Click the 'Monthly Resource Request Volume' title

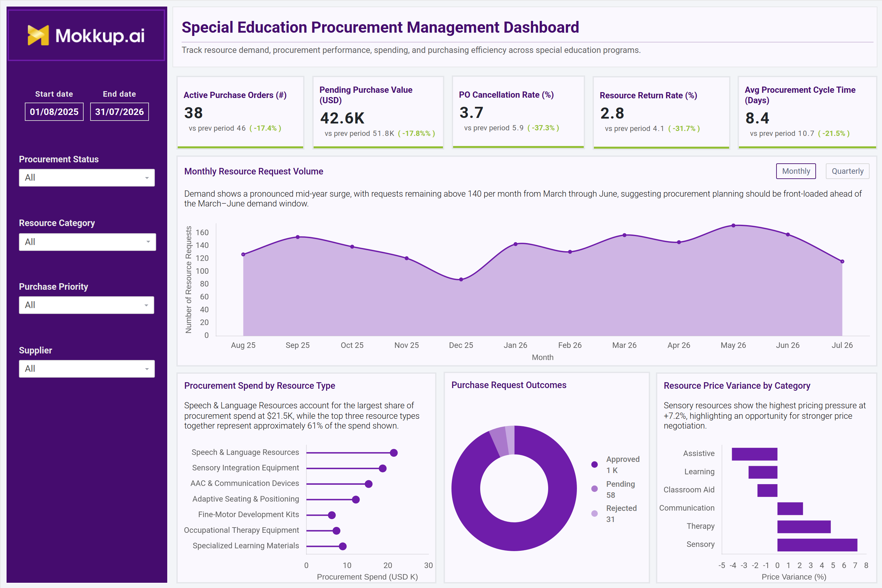pyautogui.click(x=253, y=171)
